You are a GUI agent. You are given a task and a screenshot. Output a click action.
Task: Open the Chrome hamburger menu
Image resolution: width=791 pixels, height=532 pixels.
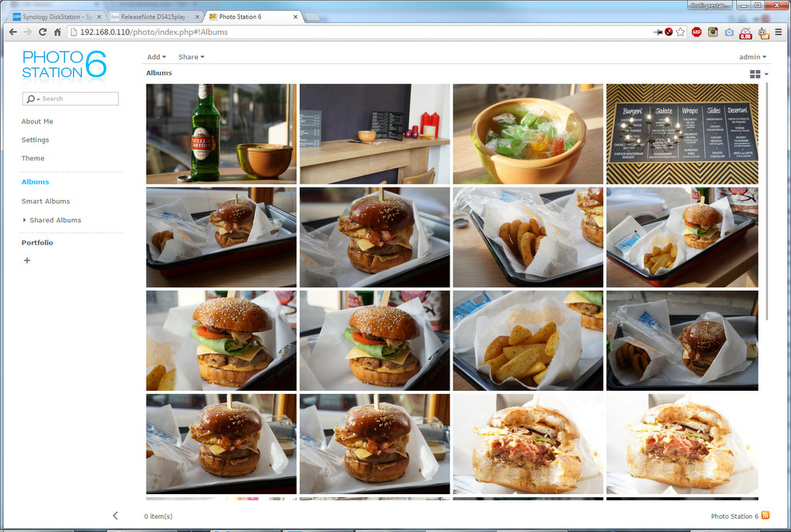click(x=779, y=32)
